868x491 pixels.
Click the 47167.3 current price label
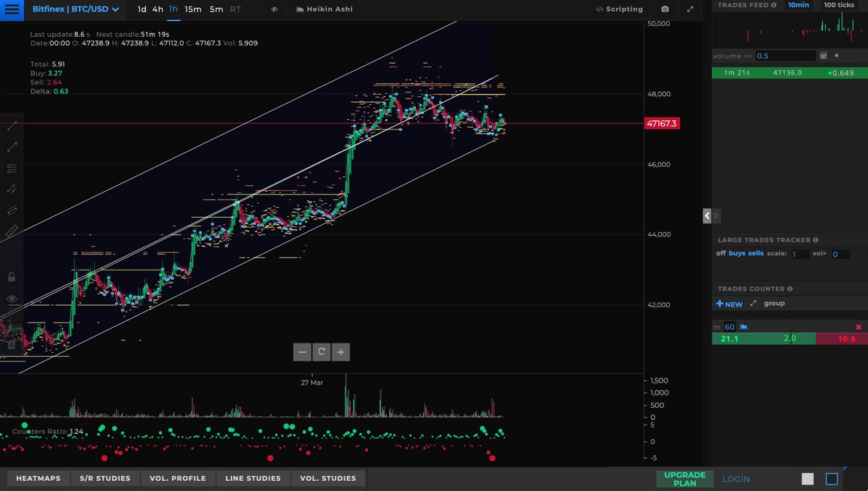click(662, 124)
